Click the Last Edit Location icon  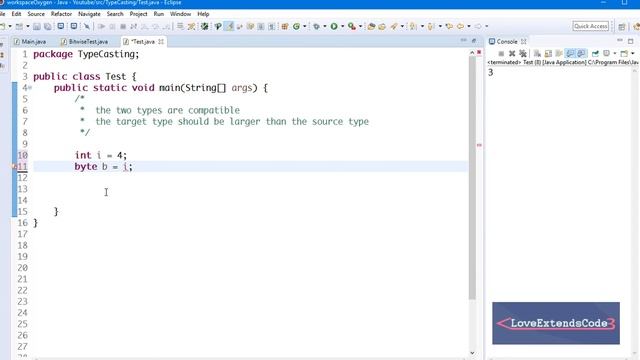point(449,27)
